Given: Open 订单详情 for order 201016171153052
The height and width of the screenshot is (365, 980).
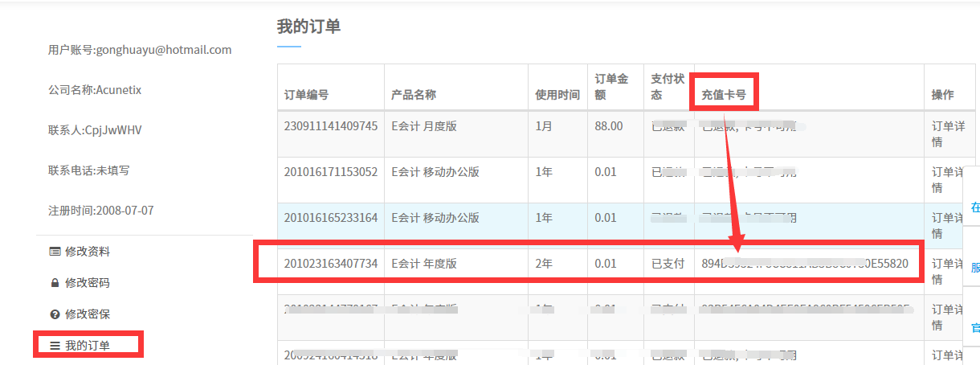Looking at the screenshot, I should [947, 179].
